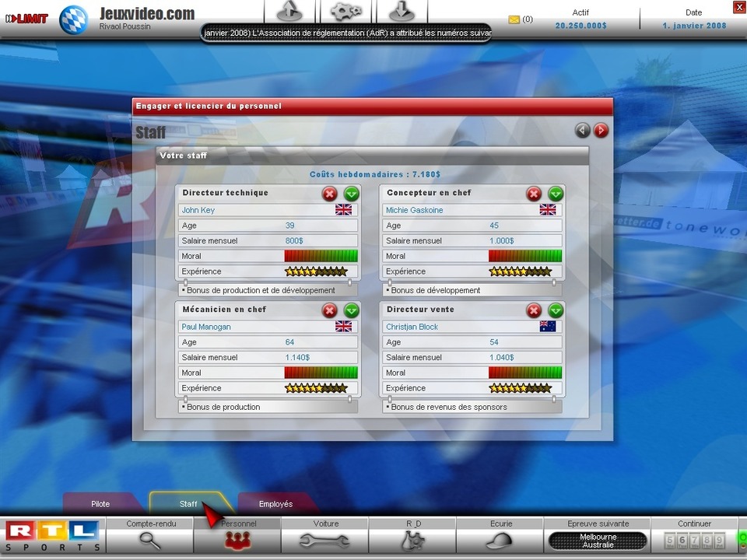Dismiss Mécanicien en chef using red X
The image size is (747, 560).
(x=330, y=310)
